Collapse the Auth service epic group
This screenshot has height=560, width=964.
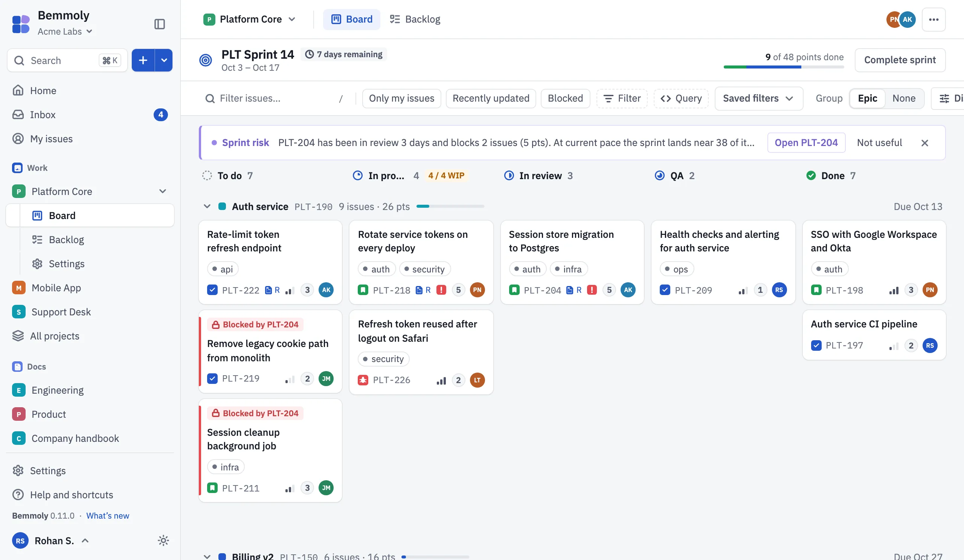pyautogui.click(x=207, y=206)
